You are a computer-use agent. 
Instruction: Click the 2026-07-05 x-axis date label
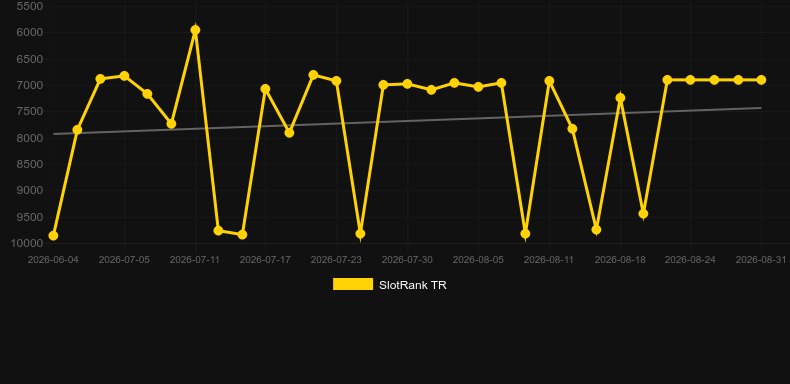[x=124, y=260]
